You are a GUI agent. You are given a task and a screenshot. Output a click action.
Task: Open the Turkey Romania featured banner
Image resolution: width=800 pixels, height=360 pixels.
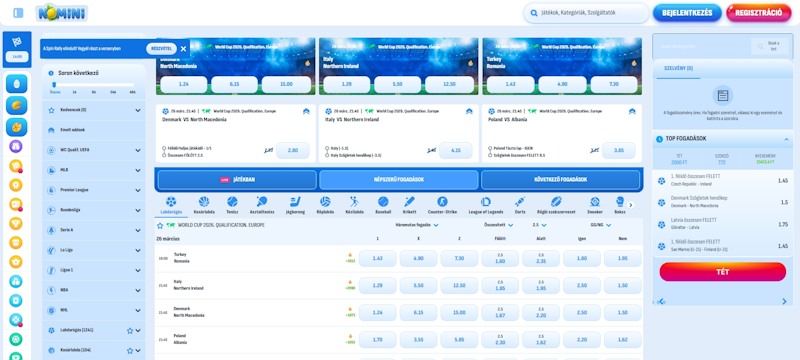coord(562,66)
